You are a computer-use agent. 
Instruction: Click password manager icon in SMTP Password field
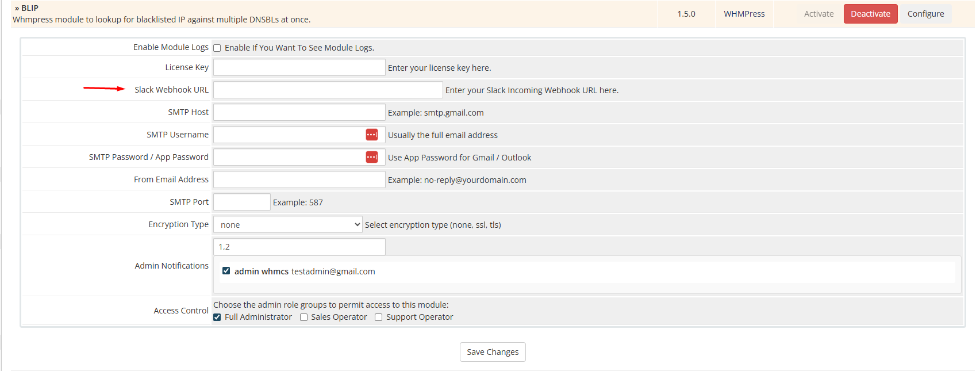pyautogui.click(x=372, y=157)
